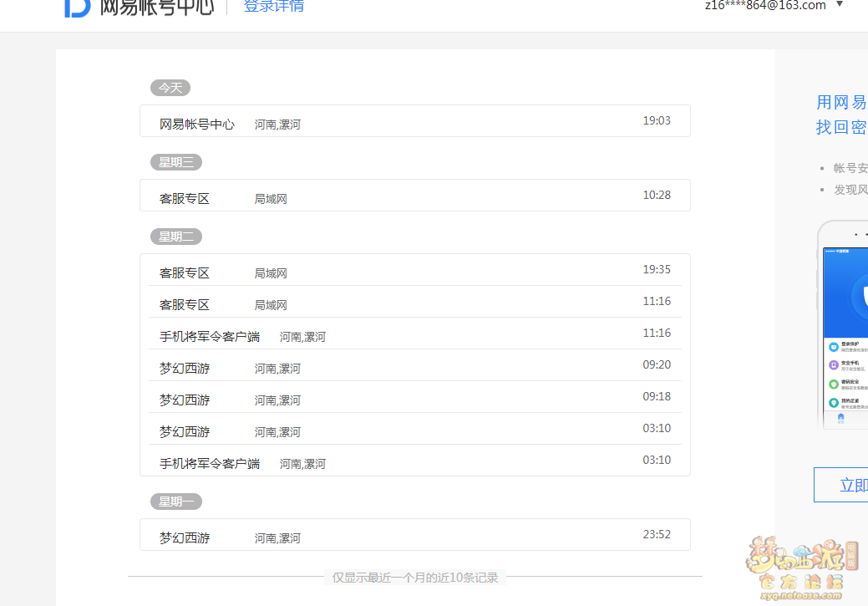Click 客服专区 record at 19:35
868x606 pixels.
pyautogui.click(x=415, y=270)
